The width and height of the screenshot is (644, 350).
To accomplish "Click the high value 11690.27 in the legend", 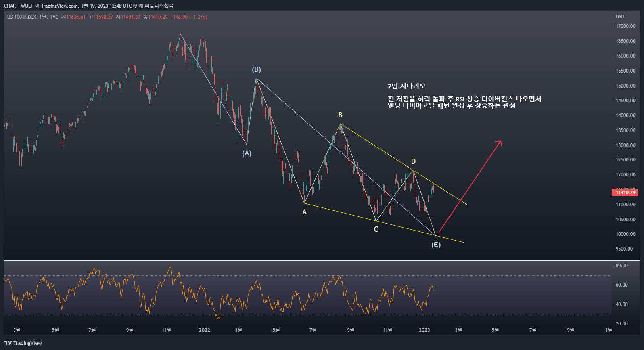I will coord(103,17).
